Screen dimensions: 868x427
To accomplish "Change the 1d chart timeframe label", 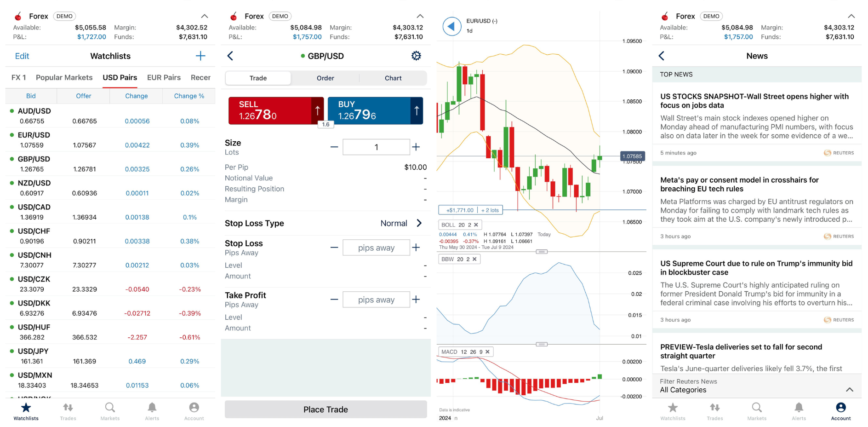I will tap(469, 31).
